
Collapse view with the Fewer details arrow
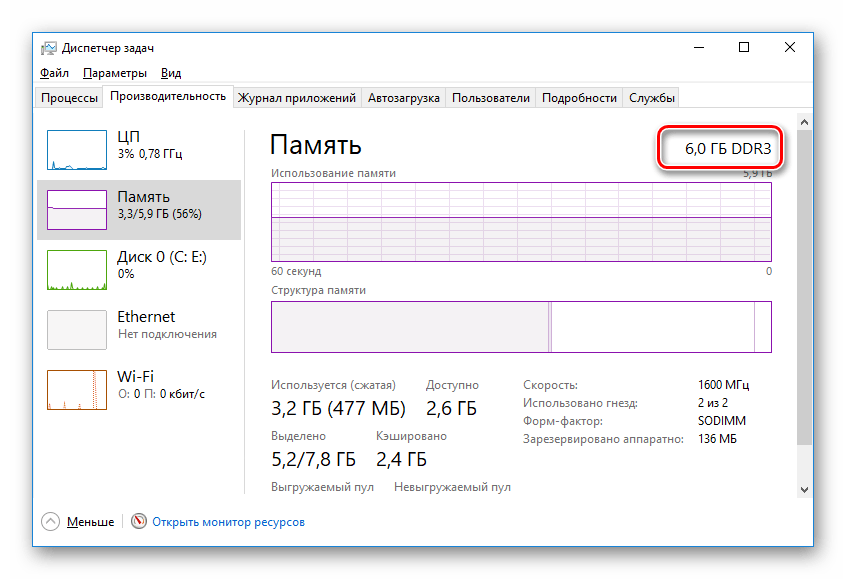(50, 522)
